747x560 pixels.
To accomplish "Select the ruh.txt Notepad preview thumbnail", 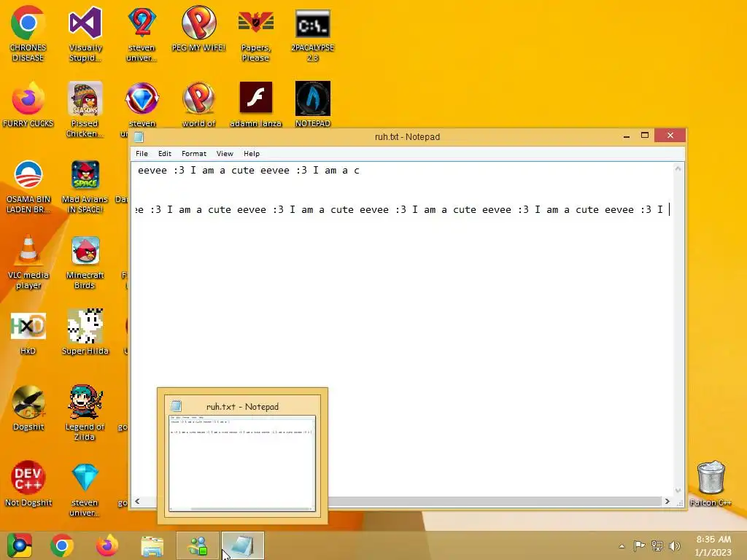I will (242, 456).
